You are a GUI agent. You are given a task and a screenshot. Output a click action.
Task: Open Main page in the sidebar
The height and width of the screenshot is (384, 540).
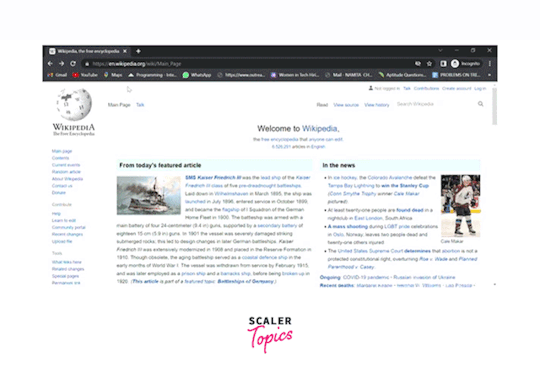[62, 151]
